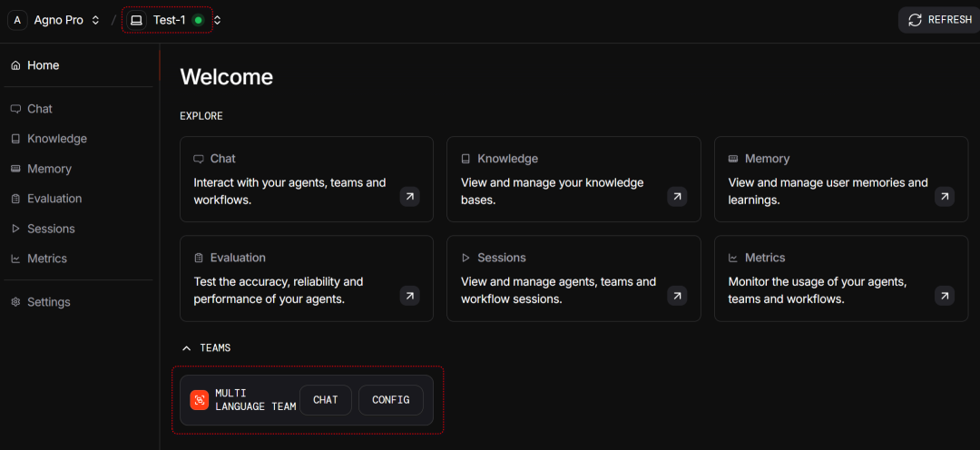Select Sessions in the sidebar
The width and height of the screenshot is (980, 450).
click(x=51, y=229)
